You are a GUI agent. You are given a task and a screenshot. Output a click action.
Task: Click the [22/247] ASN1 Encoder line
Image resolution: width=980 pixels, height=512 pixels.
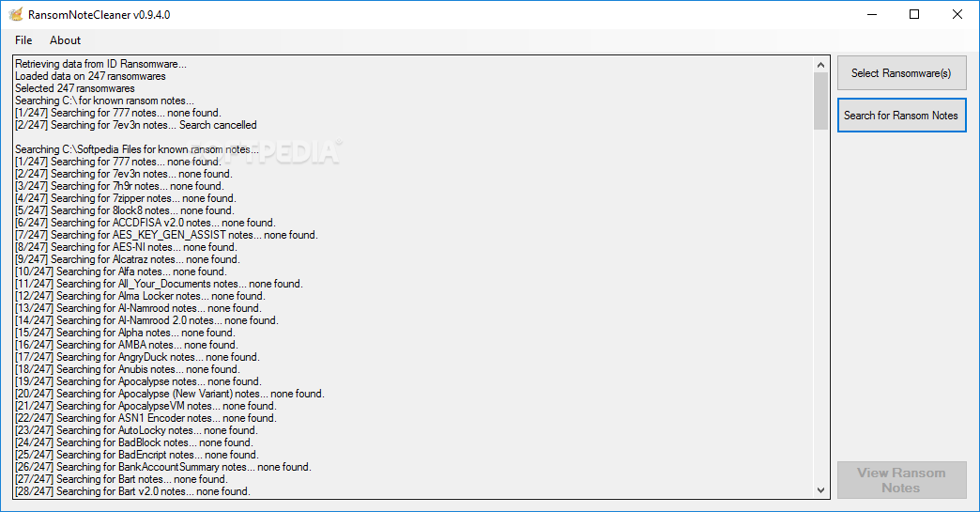[x=145, y=418]
